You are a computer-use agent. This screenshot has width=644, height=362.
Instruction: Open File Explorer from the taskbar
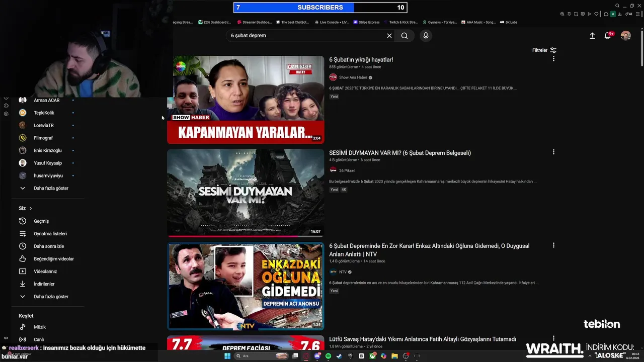pyautogui.click(x=394, y=356)
